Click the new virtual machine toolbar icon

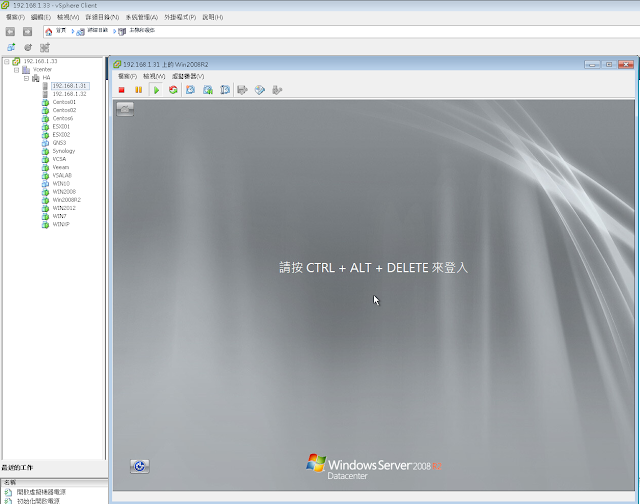point(11,47)
